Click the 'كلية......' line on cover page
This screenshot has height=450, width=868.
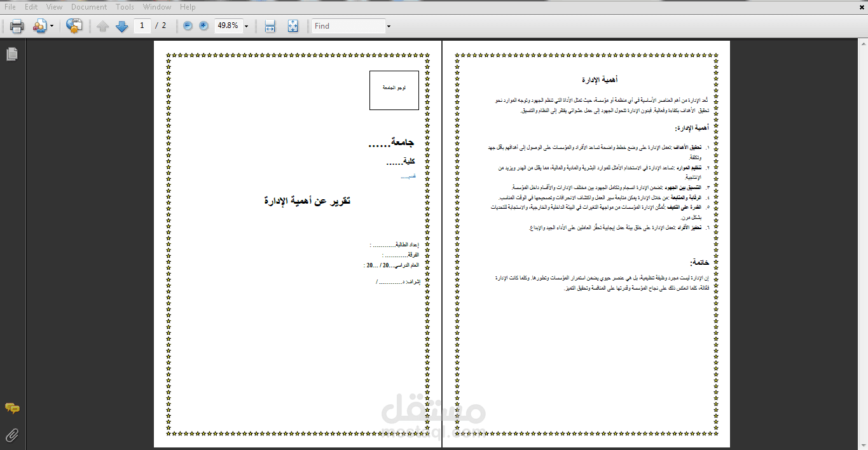click(401, 162)
